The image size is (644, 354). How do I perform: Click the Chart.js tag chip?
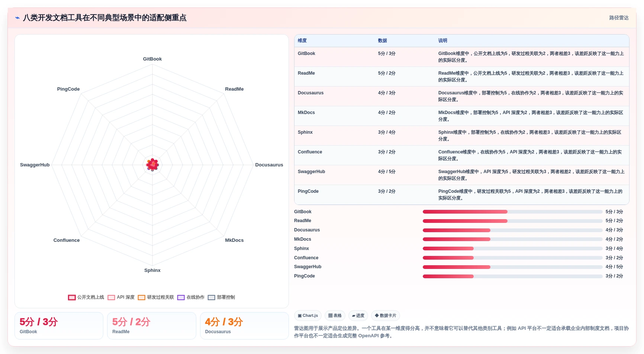pyautogui.click(x=308, y=316)
